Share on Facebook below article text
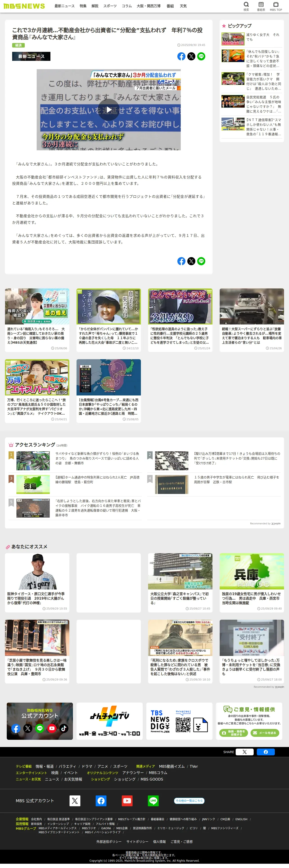This screenshot has height=868, width=289. pos(181,261)
